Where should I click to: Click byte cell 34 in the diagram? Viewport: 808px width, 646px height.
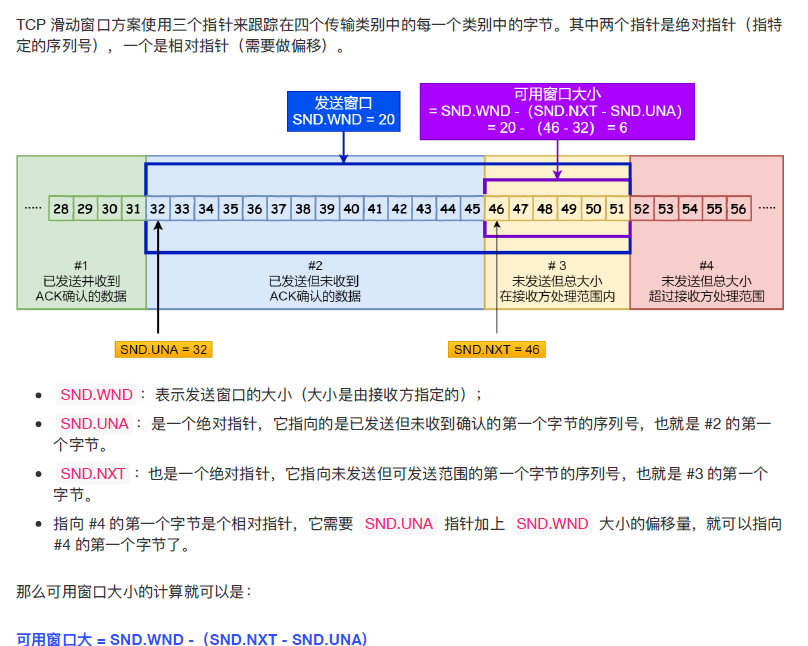(x=206, y=209)
